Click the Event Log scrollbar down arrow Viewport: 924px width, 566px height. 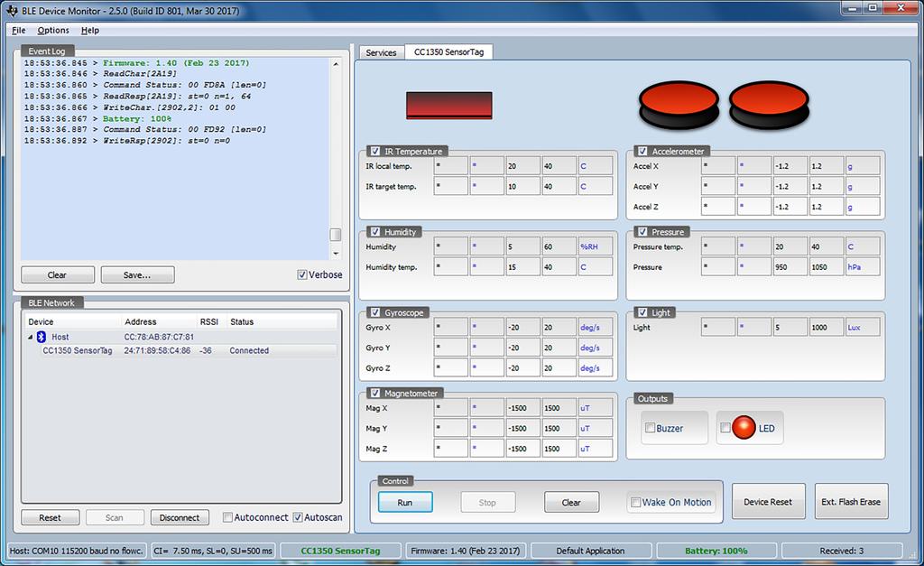pyautogui.click(x=336, y=254)
